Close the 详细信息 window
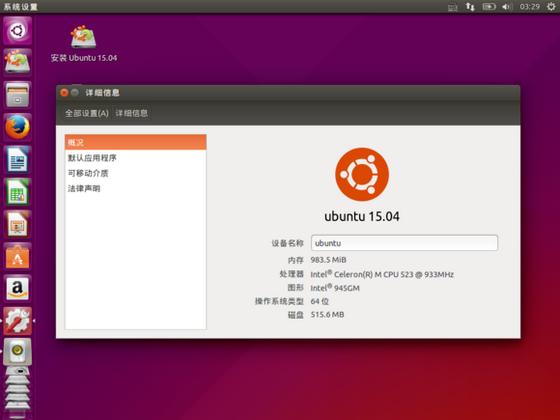 pos(64,92)
